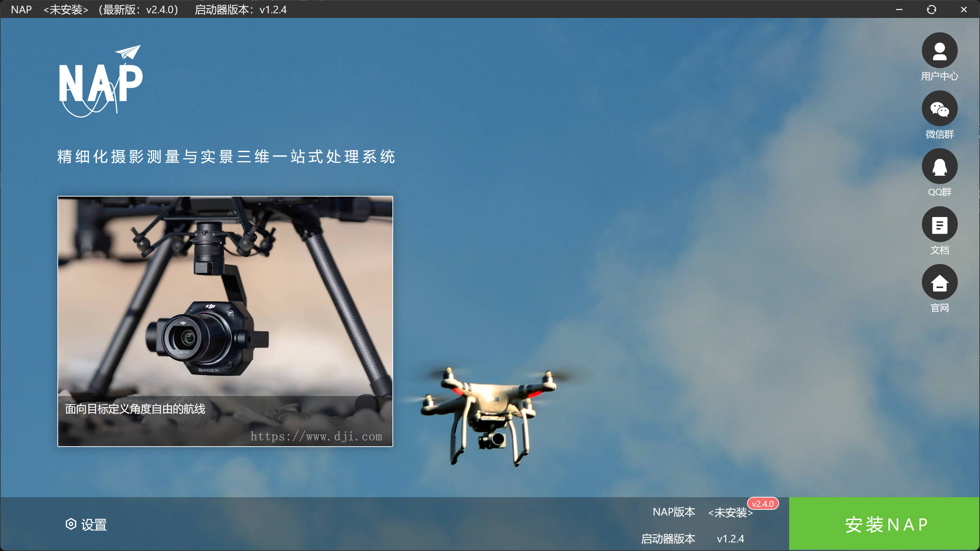Click the WeChat group (微信群) icon

[939, 108]
